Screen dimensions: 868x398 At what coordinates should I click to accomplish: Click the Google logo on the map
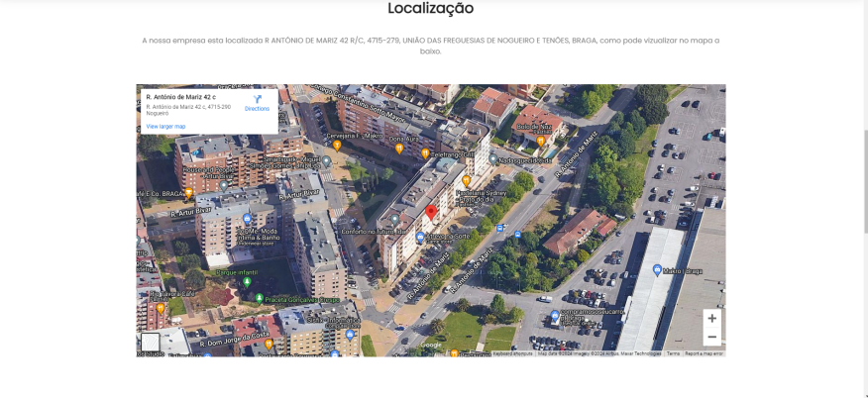(431, 345)
